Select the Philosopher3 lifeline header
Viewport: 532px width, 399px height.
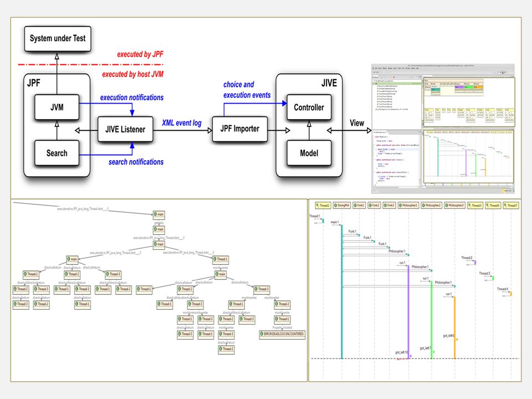tap(454, 205)
